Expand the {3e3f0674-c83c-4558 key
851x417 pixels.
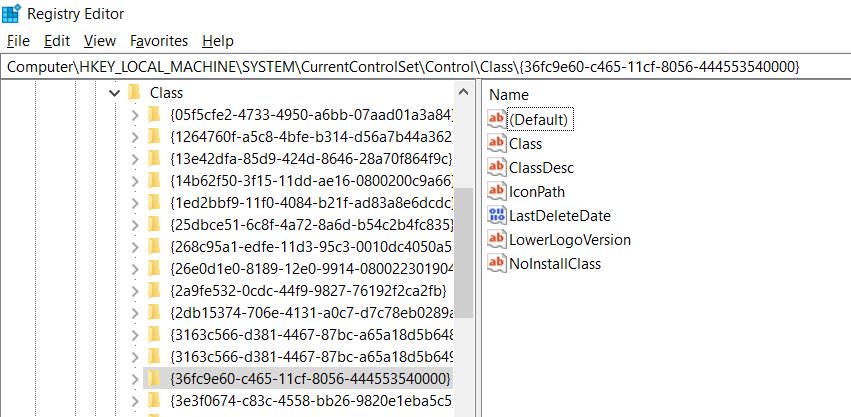point(135,401)
